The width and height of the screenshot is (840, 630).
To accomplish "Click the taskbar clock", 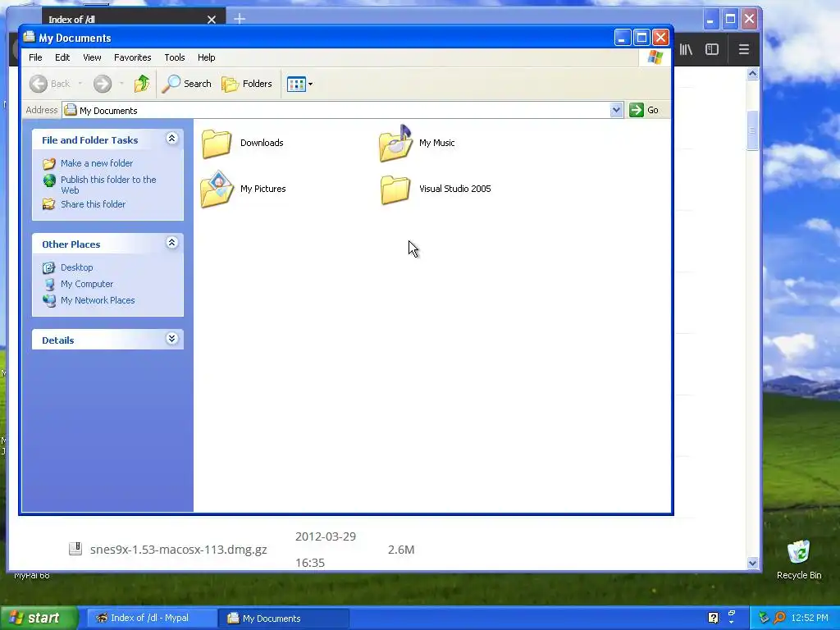I will 810,618.
